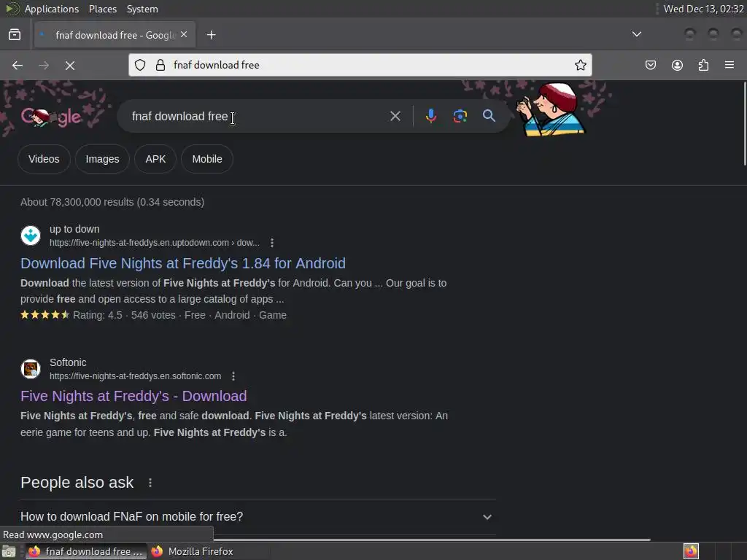Open a new tab with plus button
Image resolution: width=747 pixels, height=560 pixels.
coord(211,35)
